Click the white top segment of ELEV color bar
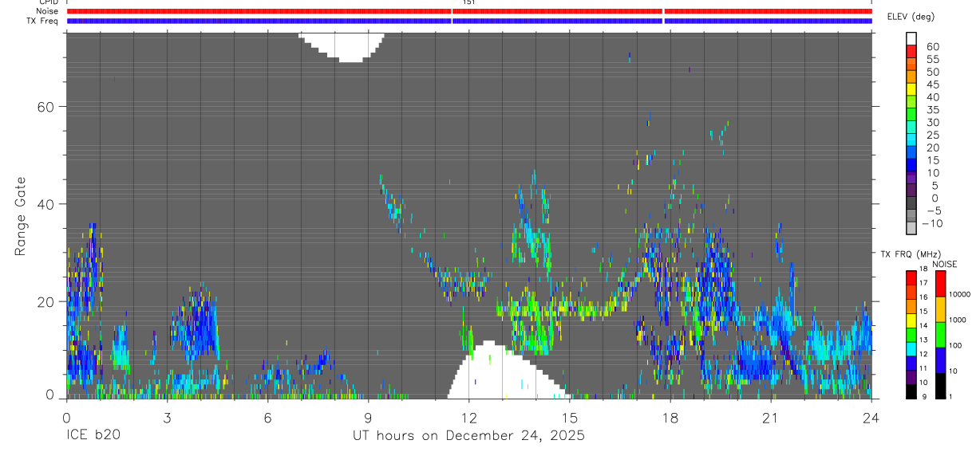The width and height of the screenshot is (980, 452). tap(911, 39)
